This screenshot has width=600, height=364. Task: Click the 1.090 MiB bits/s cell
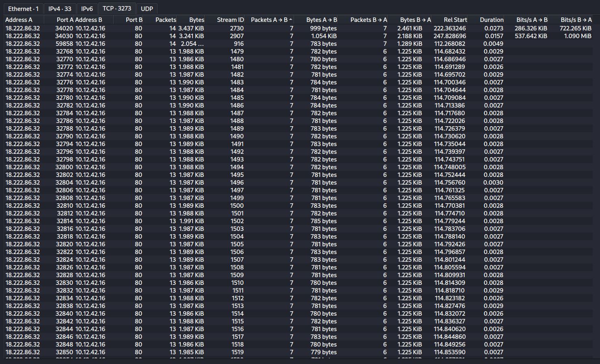[x=578, y=36]
